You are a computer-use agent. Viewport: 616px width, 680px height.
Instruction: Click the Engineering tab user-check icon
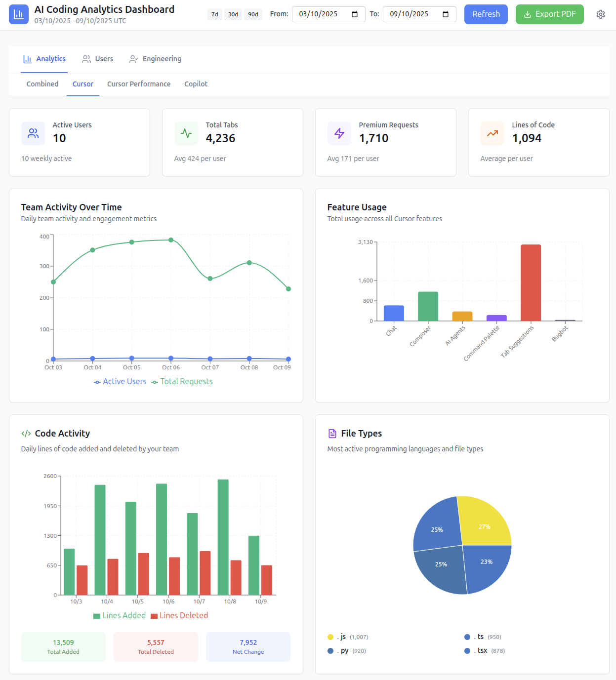tap(134, 59)
